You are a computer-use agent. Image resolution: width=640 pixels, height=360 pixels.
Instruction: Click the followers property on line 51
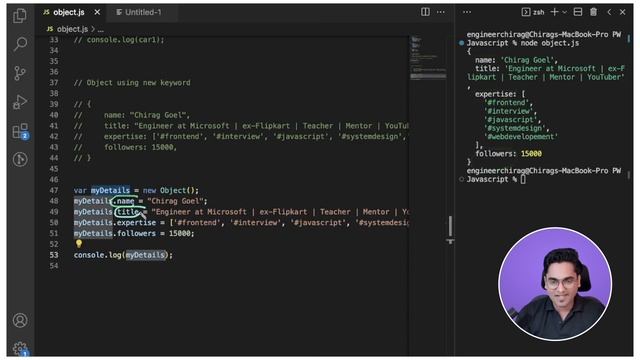coord(136,233)
